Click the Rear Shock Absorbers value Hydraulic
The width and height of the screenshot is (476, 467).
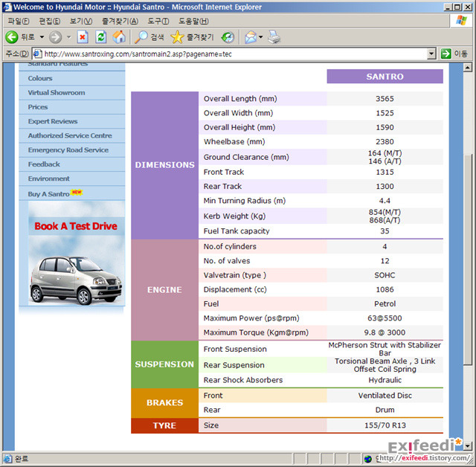click(x=385, y=380)
